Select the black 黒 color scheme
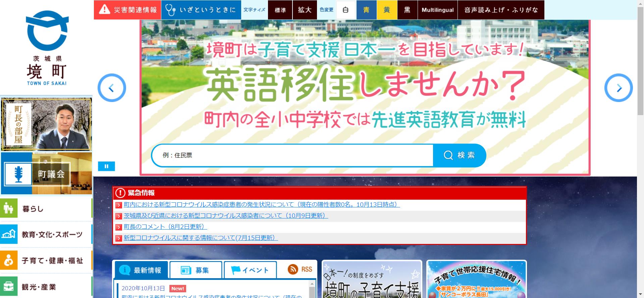 click(x=407, y=10)
